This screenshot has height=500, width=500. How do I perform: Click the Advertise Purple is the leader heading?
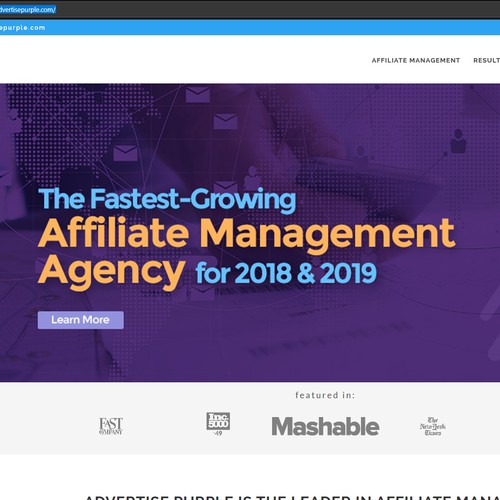[x=292, y=497]
